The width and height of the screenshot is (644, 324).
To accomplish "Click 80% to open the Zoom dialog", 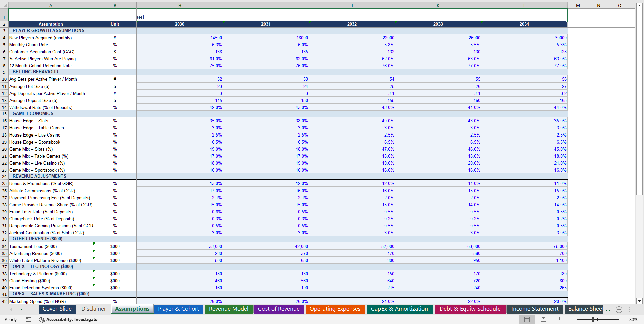I will pyautogui.click(x=634, y=319).
